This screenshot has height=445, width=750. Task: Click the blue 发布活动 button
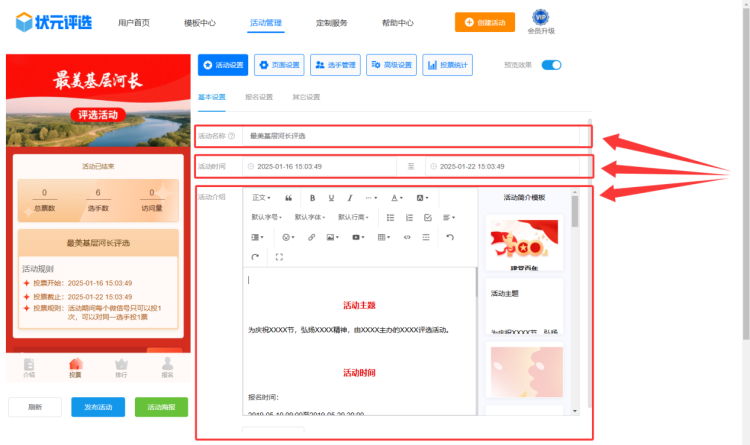tap(98, 407)
